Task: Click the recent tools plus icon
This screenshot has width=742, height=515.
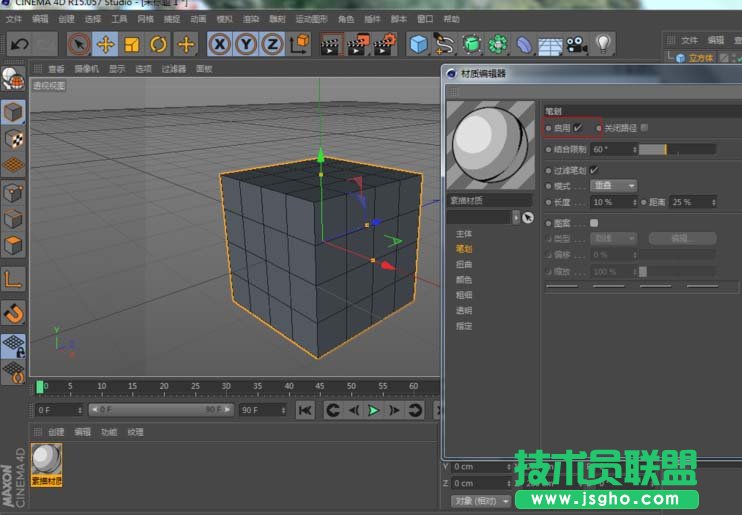Action: pos(186,44)
